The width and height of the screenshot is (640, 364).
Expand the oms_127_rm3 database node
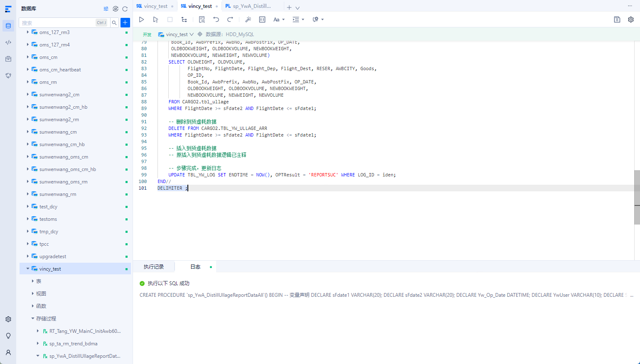click(x=28, y=32)
